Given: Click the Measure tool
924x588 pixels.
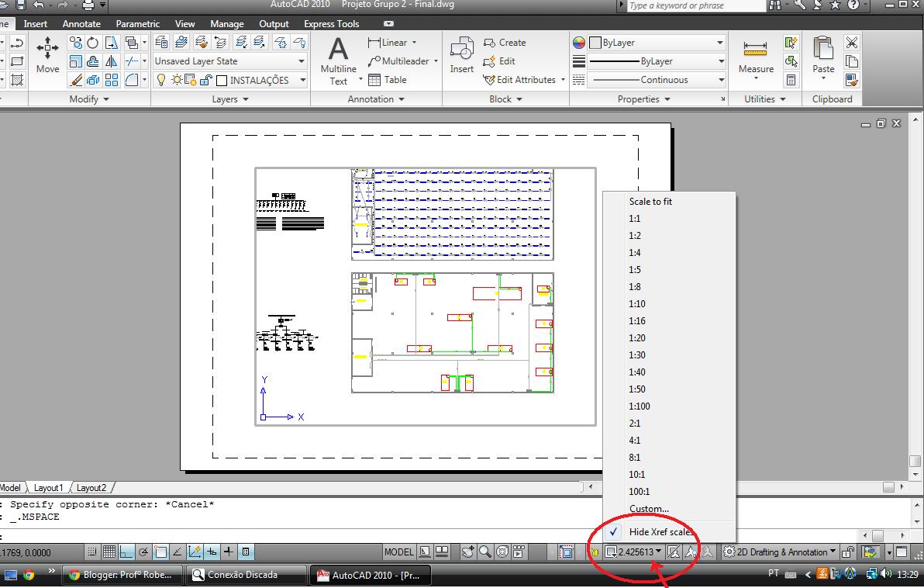Looking at the screenshot, I should click(756, 57).
